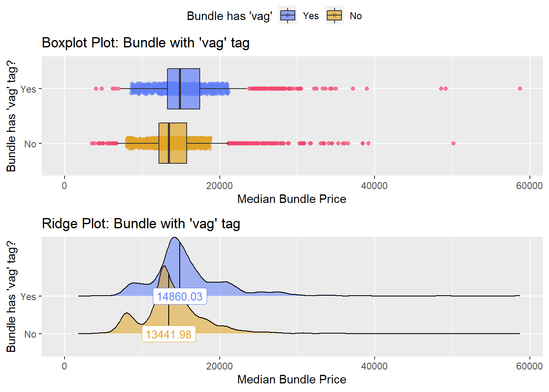The height and width of the screenshot is (392, 549).
Task: Click the orange 'No' legend box icon
Action: [x=335, y=16]
